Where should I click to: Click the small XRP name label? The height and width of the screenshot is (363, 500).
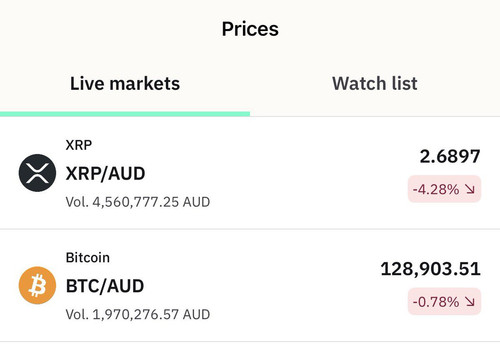pyautogui.click(x=79, y=145)
